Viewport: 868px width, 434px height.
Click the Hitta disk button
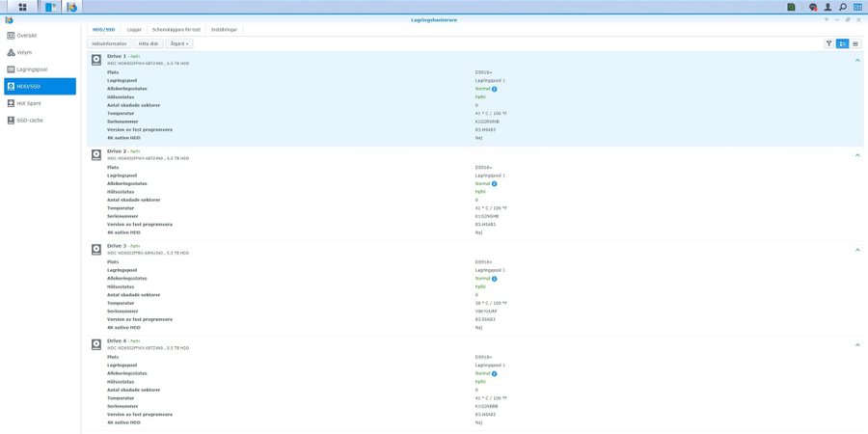click(149, 43)
